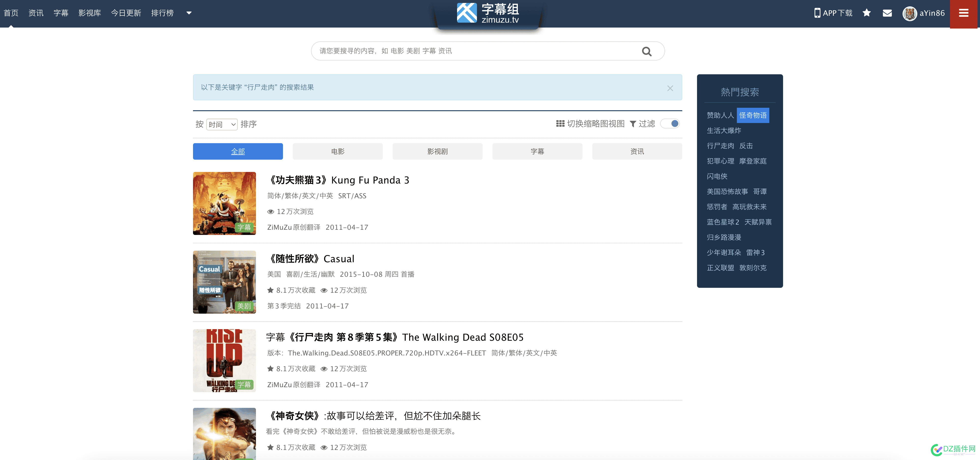
Task: Click eye icon on 神奇女侠 row
Action: pos(324,447)
